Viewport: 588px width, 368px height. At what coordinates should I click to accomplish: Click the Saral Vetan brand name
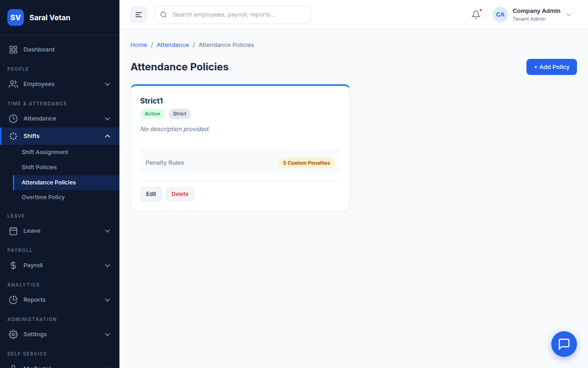click(50, 17)
